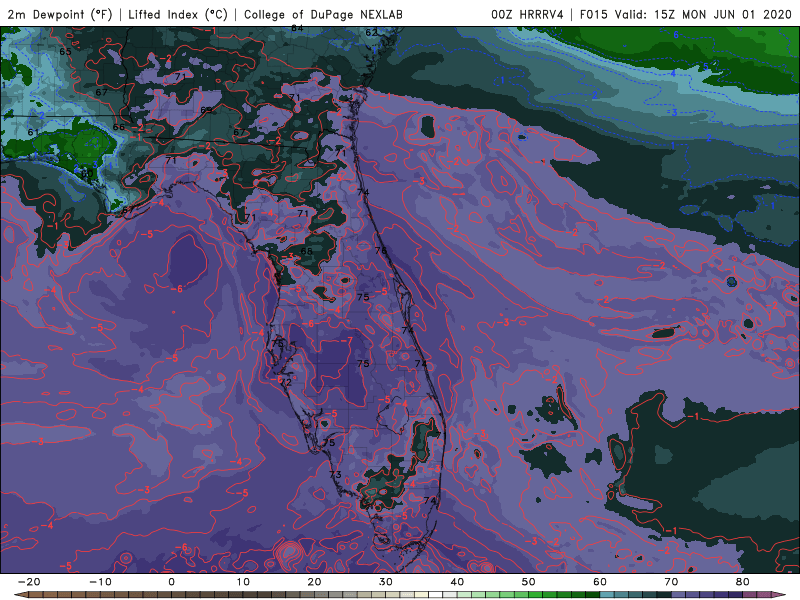Click the "College of DuPage NEXLAB" label

click(x=323, y=14)
